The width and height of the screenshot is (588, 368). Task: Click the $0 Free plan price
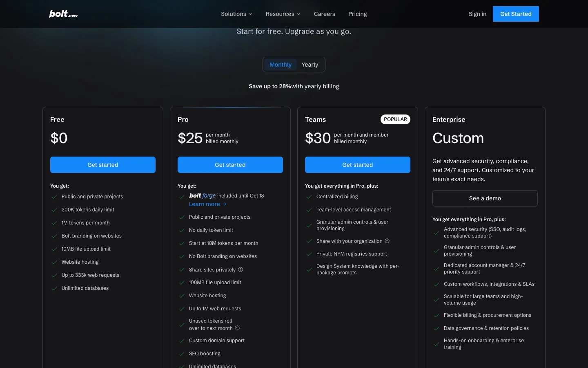pyautogui.click(x=59, y=138)
